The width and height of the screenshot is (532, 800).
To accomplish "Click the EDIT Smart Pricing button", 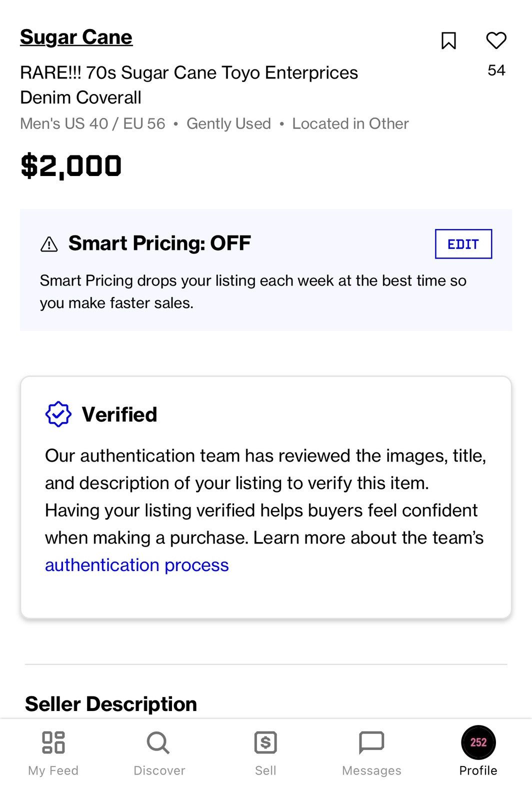I will pyautogui.click(x=463, y=244).
